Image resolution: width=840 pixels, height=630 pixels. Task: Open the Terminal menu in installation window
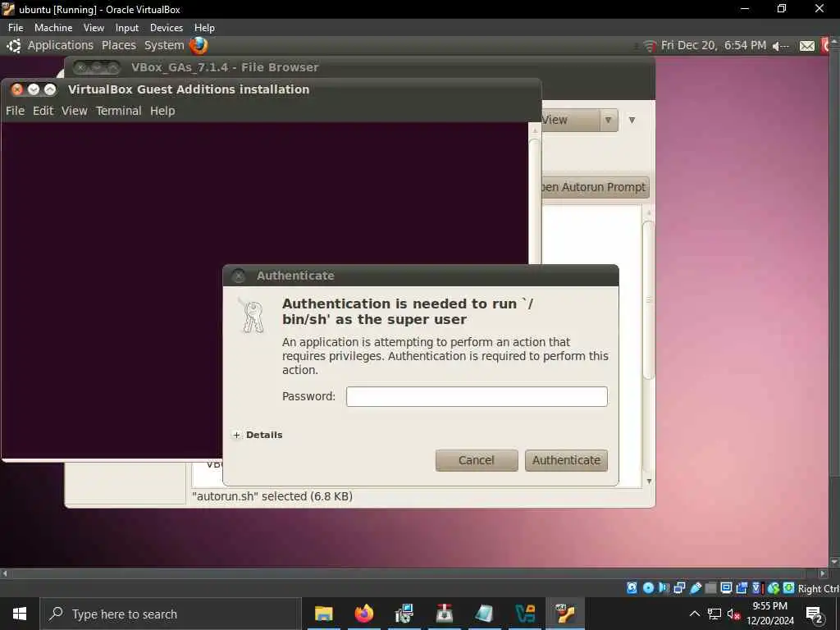118,111
